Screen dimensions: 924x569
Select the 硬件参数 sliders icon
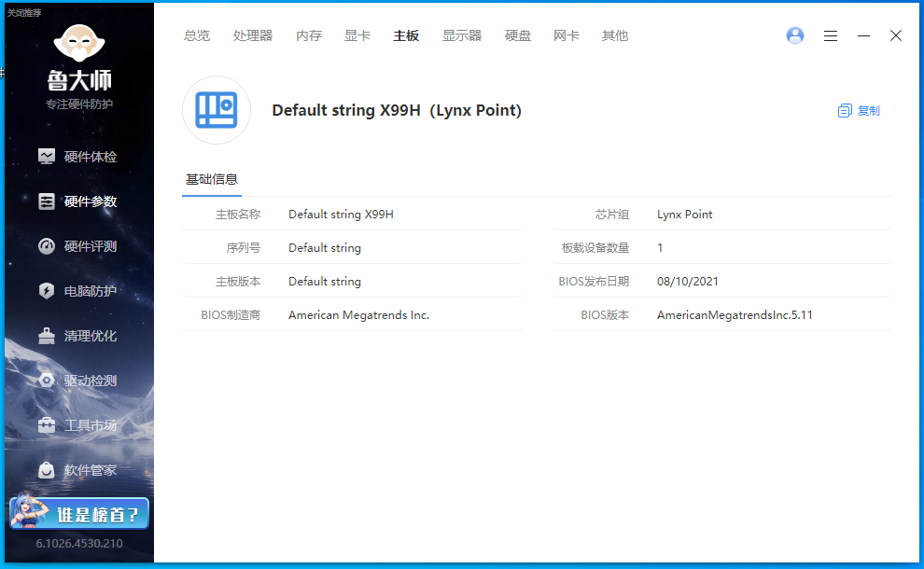tap(47, 201)
